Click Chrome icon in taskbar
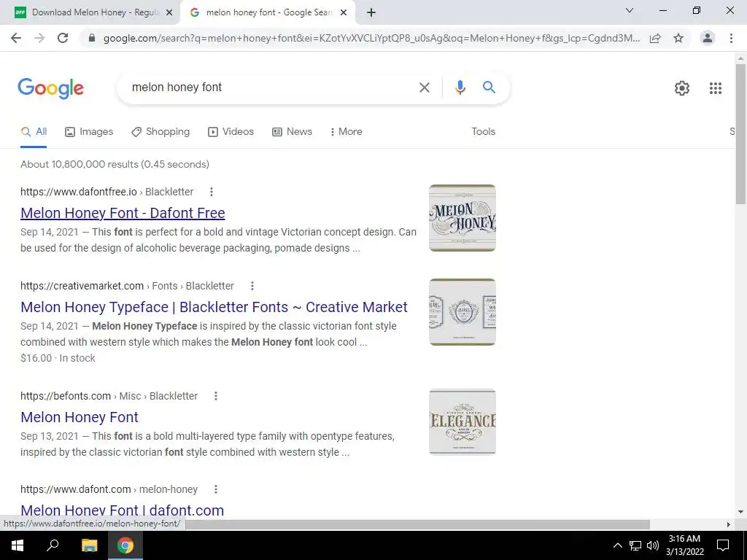 click(125, 545)
